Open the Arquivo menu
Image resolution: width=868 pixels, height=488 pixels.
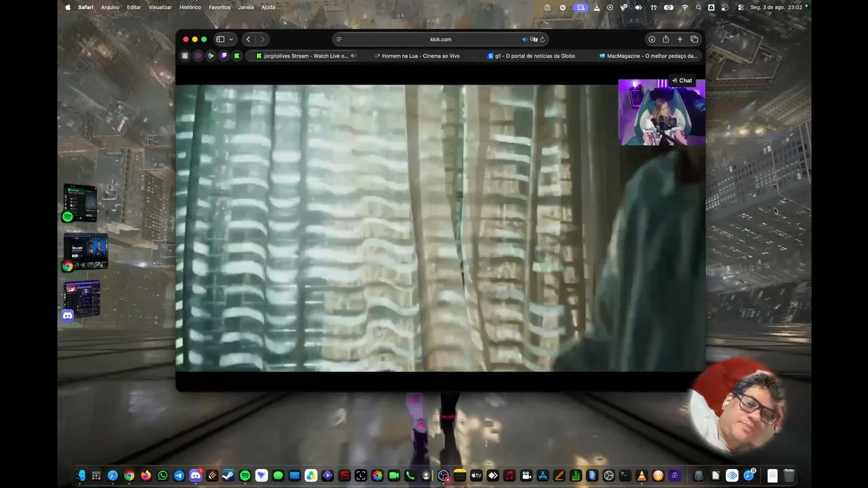[110, 7]
